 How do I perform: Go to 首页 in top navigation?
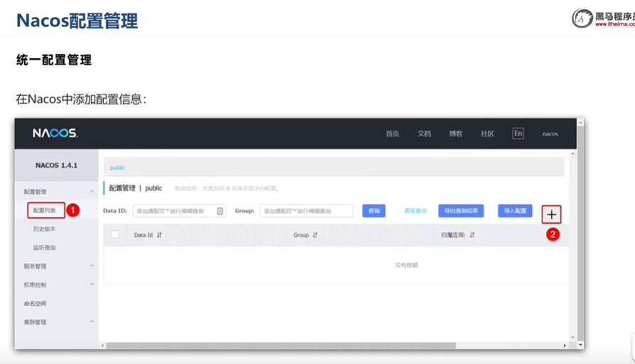pyautogui.click(x=393, y=134)
